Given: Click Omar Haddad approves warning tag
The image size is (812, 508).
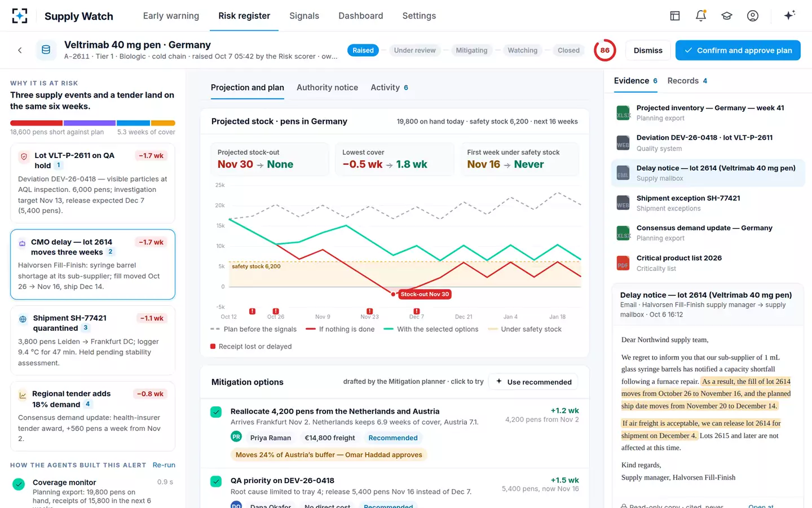Looking at the screenshot, I should (x=329, y=455).
